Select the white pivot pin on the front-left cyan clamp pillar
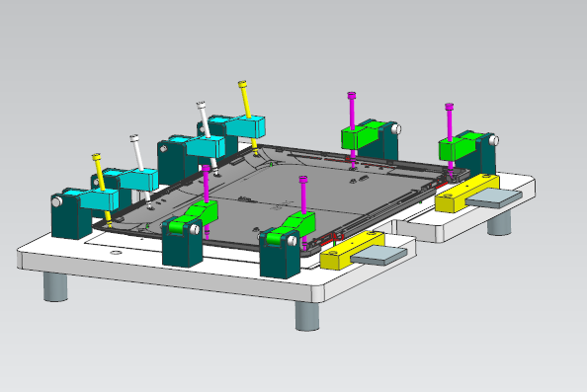The height and width of the screenshot is (392, 587). tap(56, 202)
